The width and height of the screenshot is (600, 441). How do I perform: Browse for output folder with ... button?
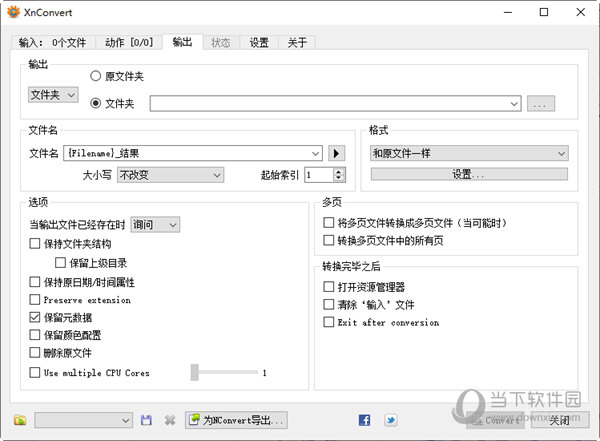(x=541, y=104)
